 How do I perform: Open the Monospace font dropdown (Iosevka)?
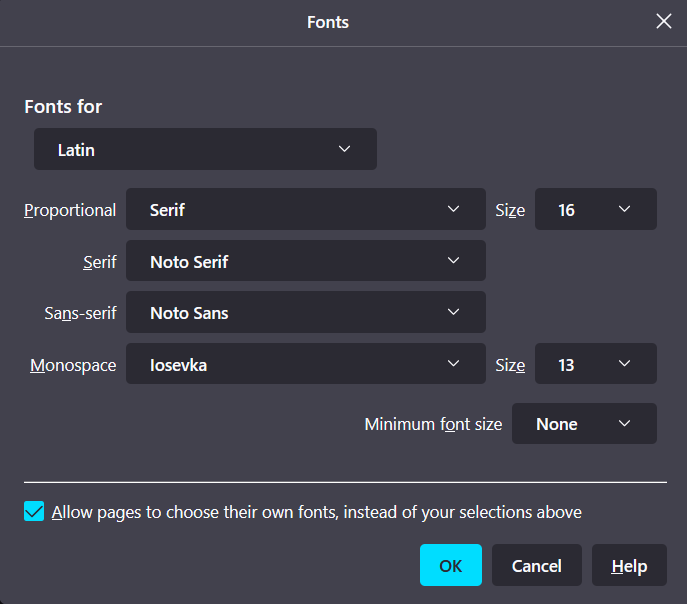[x=305, y=365]
